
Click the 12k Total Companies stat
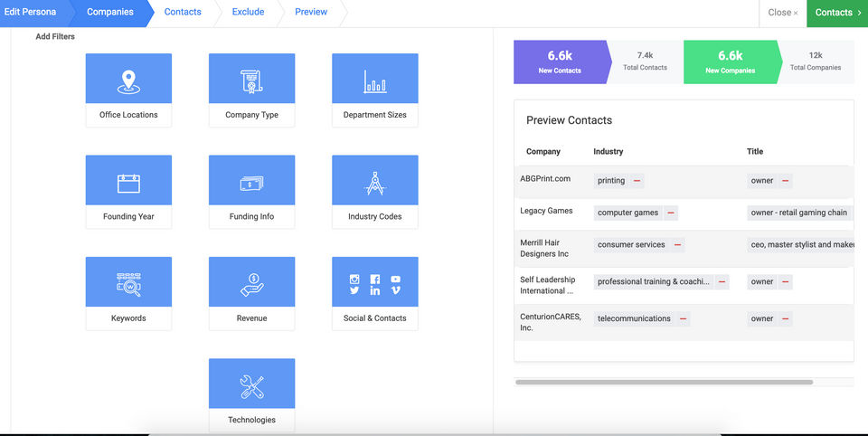816,62
